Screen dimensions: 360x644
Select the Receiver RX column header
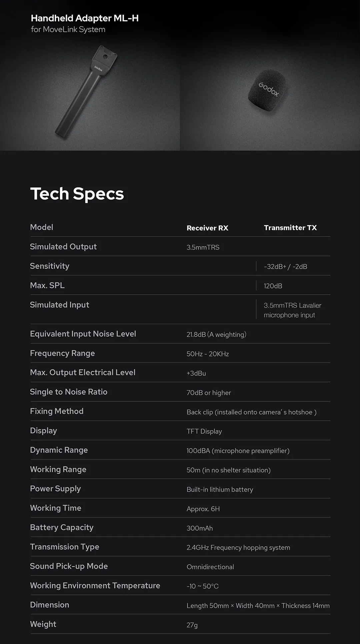(207, 228)
